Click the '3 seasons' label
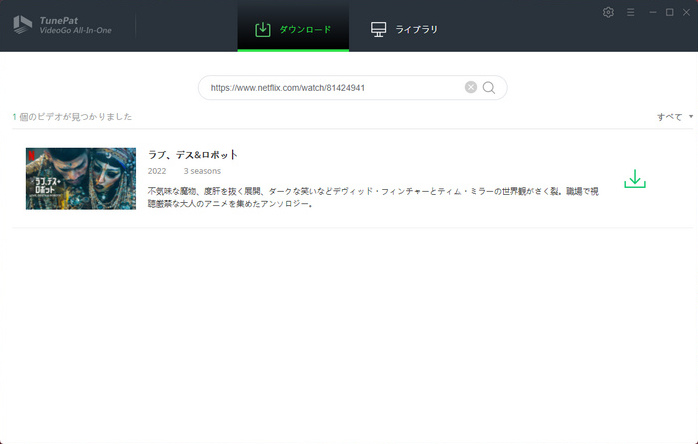Image resolution: width=698 pixels, height=444 pixels. pyautogui.click(x=202, y=171)
